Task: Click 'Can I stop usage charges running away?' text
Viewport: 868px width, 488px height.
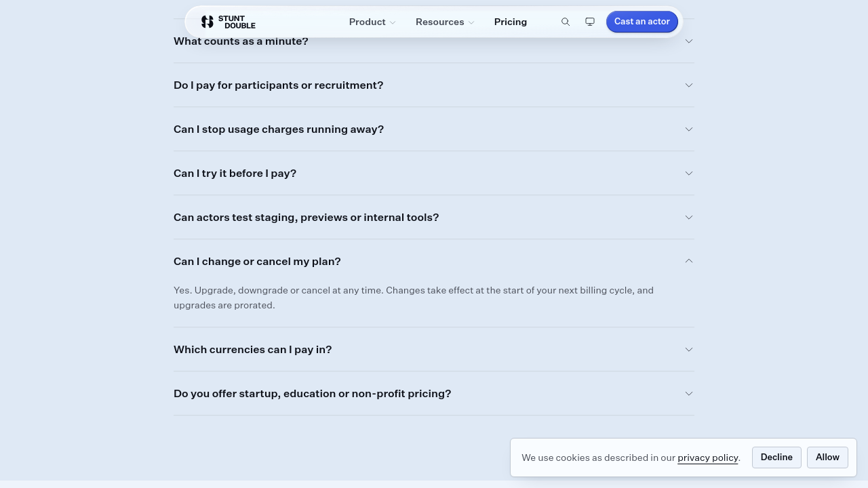Action: coord(279,129)
